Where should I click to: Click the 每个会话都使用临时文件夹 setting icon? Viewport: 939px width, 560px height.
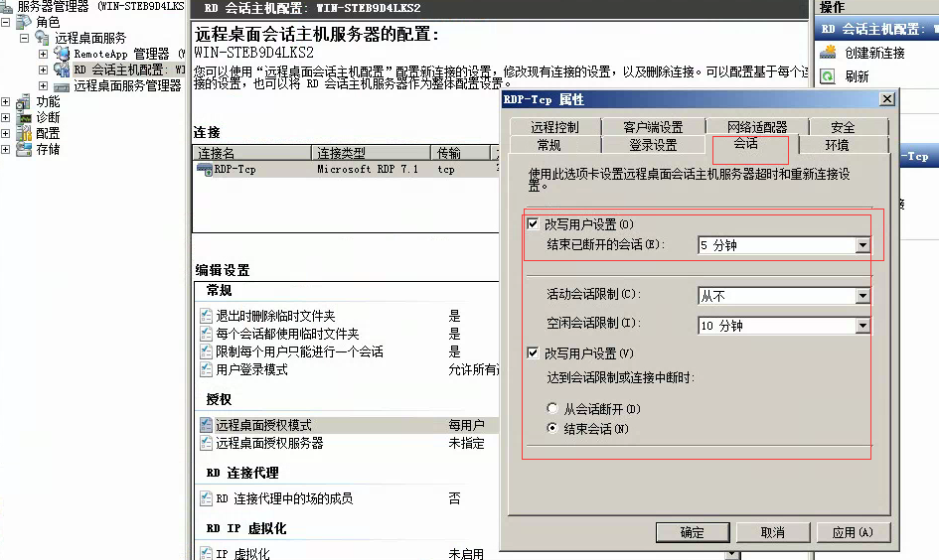[206, 334]
